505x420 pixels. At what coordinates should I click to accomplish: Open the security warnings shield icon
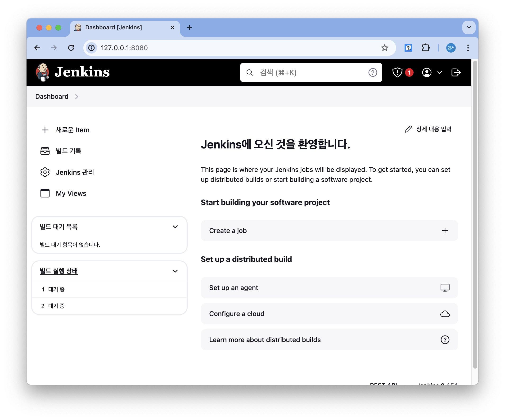397,72
